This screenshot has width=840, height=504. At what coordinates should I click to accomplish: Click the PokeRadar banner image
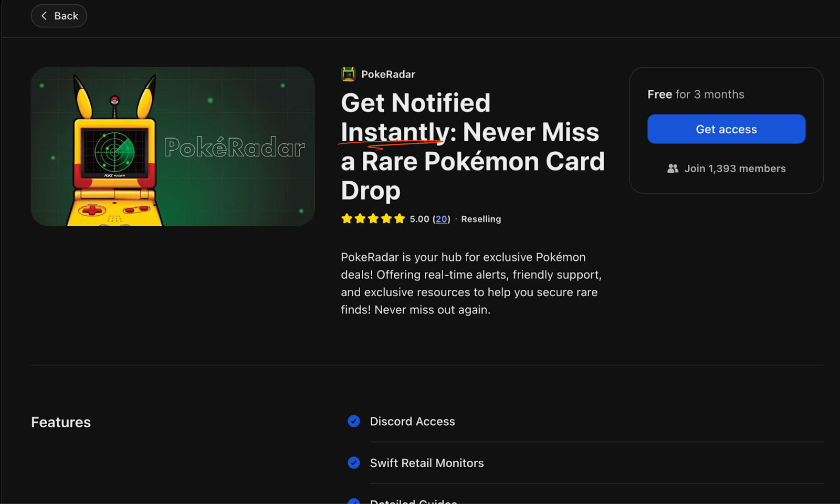click(173, 146)
